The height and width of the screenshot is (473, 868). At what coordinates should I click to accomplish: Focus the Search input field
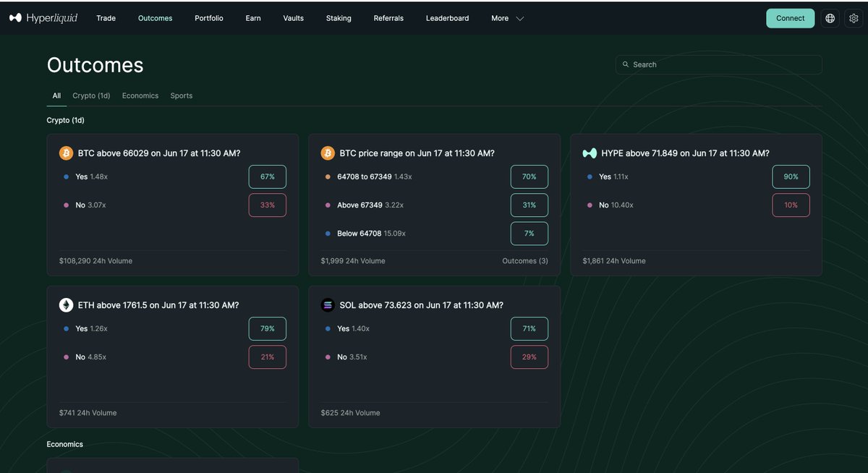coord(718,64)
